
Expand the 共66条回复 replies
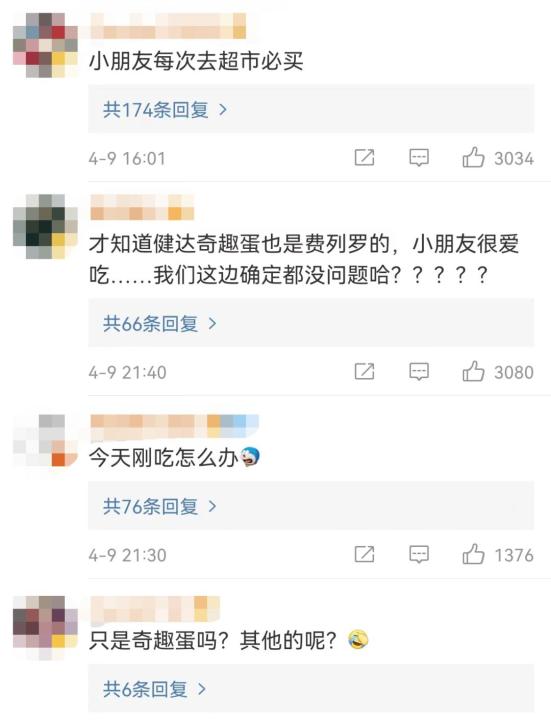pos(311,323)
